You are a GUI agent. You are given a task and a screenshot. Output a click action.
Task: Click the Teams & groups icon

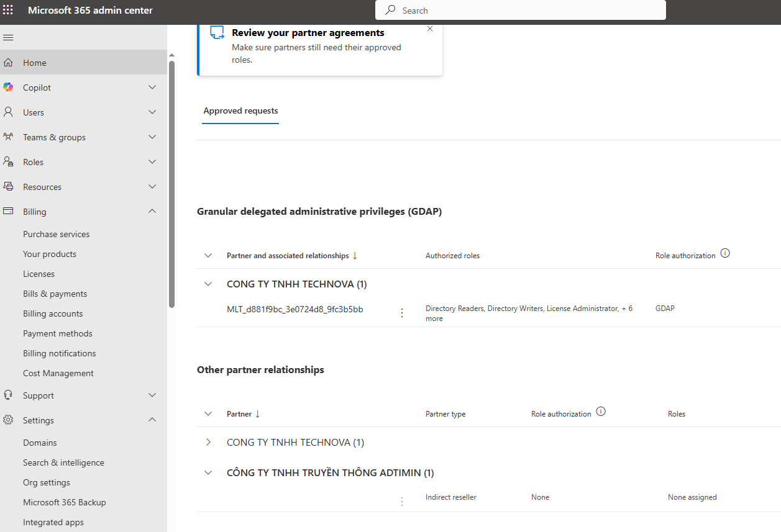pos(8,137)
